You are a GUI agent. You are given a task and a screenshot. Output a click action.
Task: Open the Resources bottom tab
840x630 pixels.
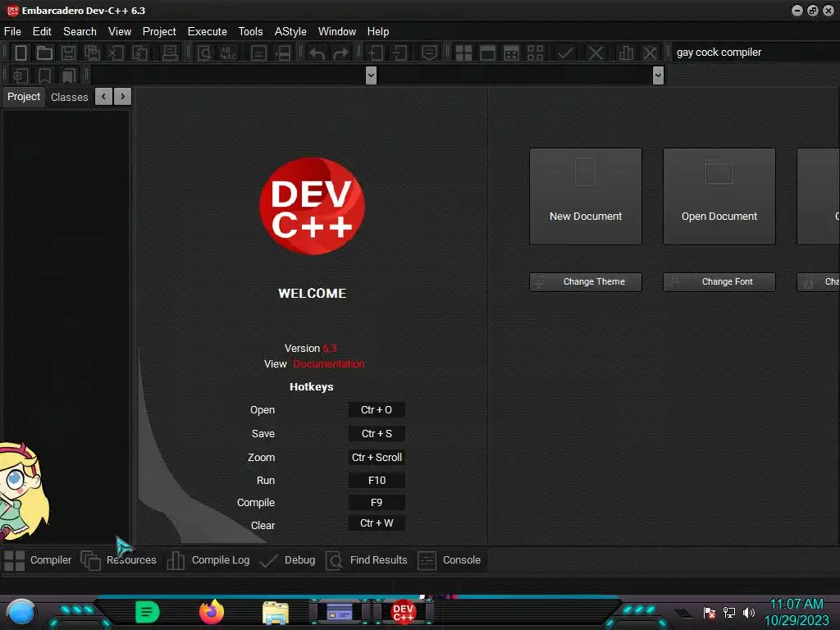pyautogui.click(x=119, y=560)
